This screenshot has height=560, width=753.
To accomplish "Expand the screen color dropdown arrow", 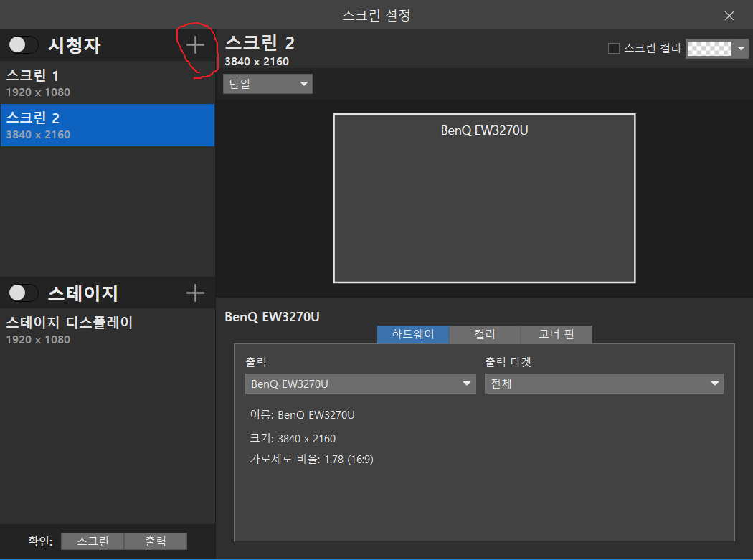I will [741, 49].
